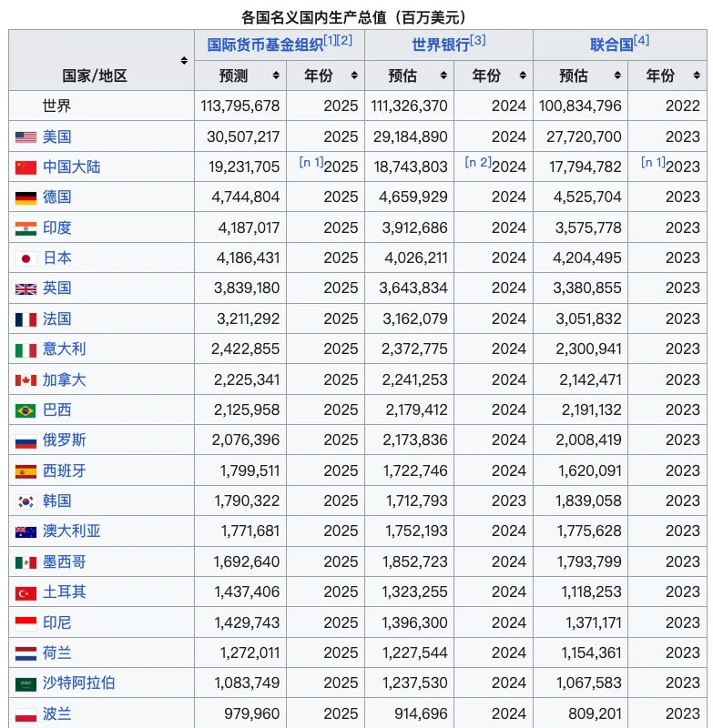Open the 联合国 header link
The height and width of the screenshot is (728, 713).
(612, 45)
